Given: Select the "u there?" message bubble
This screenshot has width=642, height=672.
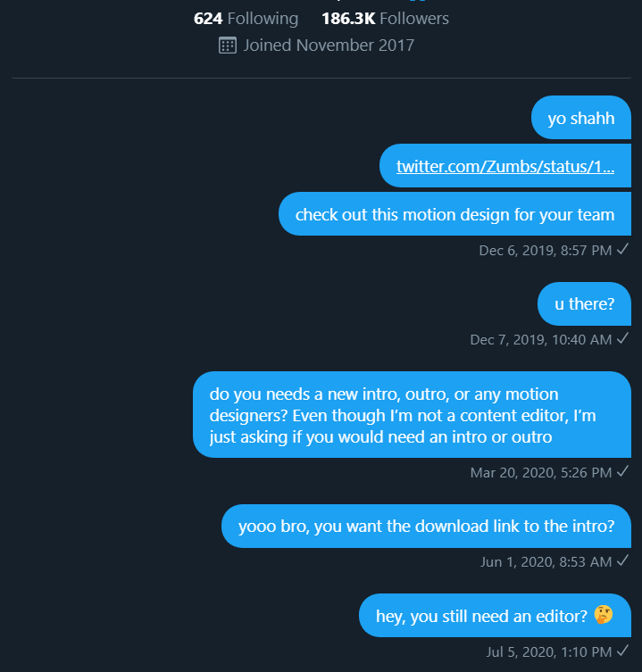Looking at the screenshot, I should (x=584, y=303).
